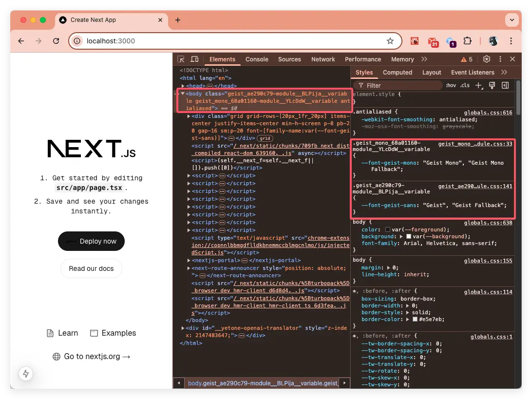Focus the Styles filter input
532x399 pixels.
(x=399, y=86)
